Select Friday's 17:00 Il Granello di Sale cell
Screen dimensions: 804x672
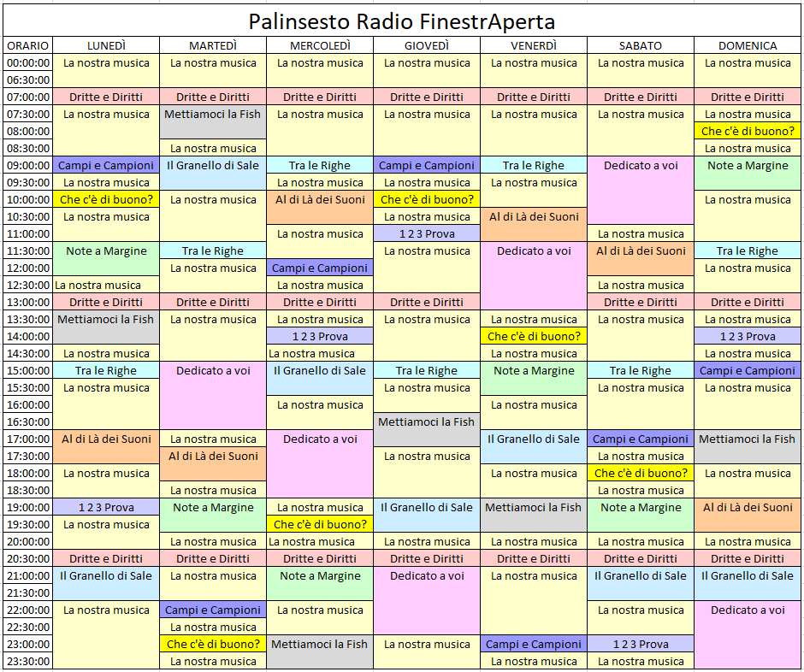(x=534, y=447)
